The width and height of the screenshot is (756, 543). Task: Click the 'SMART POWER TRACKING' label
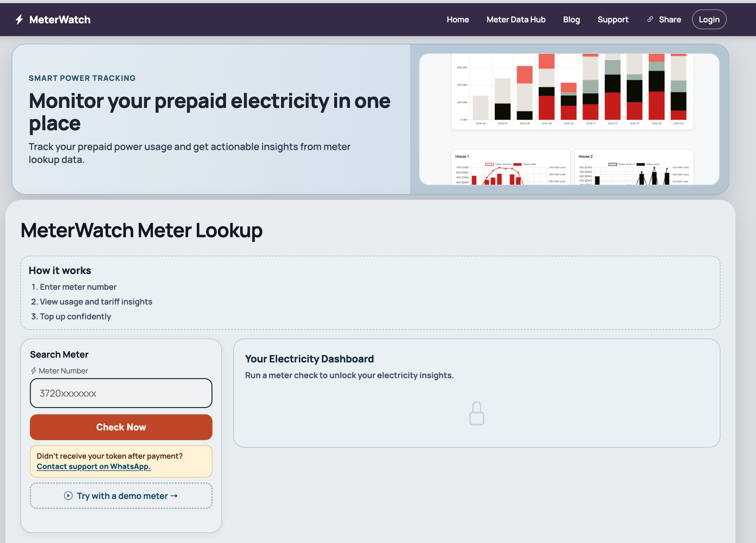82,78
